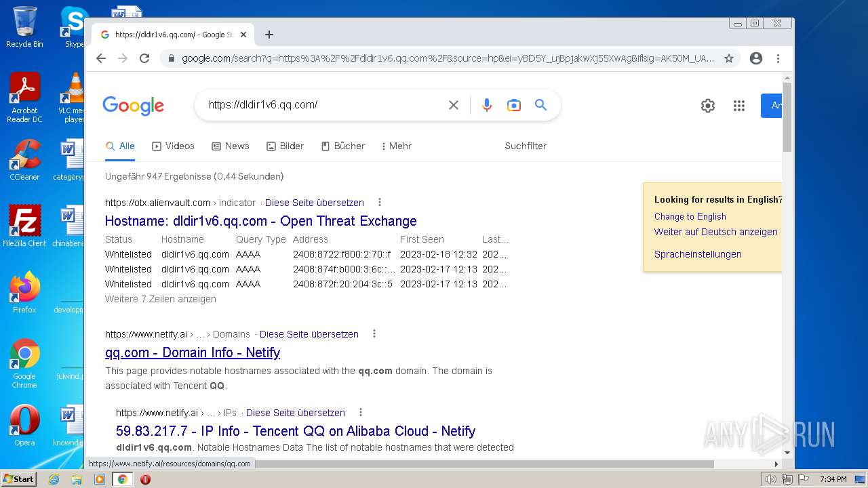Open the Hostname: dldir1v6.qq.com result
868x488 pixels.
click(x=261, y=221)
